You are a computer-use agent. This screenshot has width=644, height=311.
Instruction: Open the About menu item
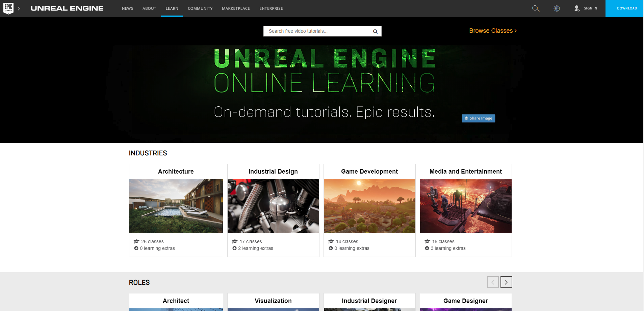(x=149, y=8)
